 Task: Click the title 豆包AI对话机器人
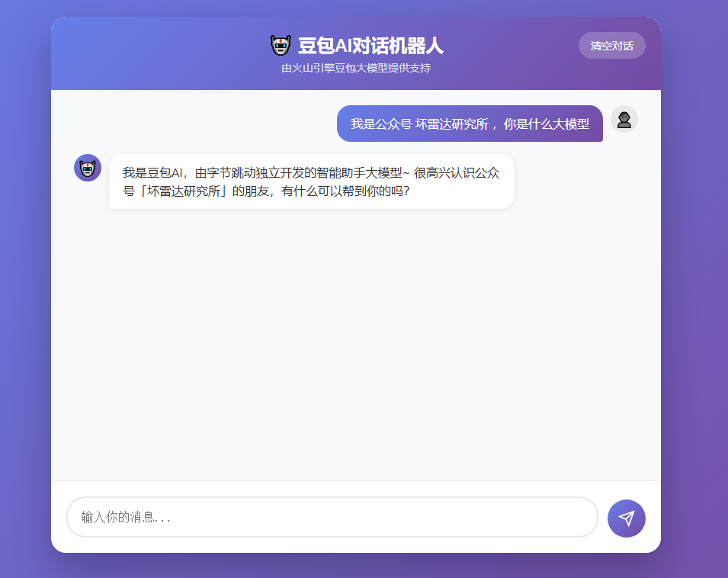tap(370, 46)
